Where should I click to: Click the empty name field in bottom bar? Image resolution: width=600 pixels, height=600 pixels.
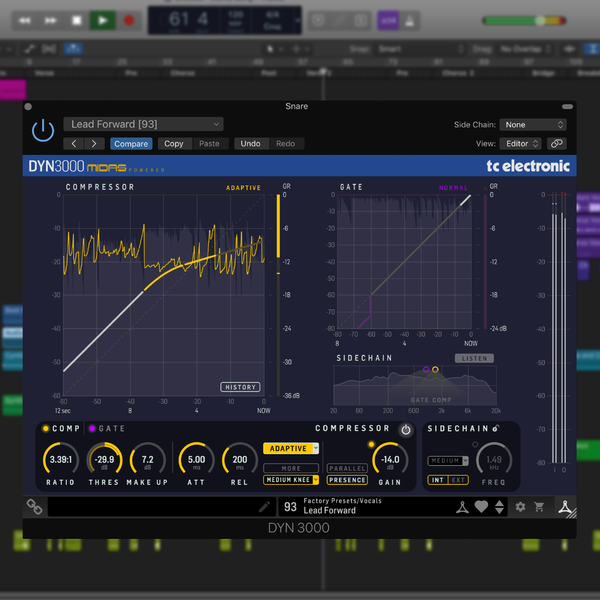coord(161,507)
